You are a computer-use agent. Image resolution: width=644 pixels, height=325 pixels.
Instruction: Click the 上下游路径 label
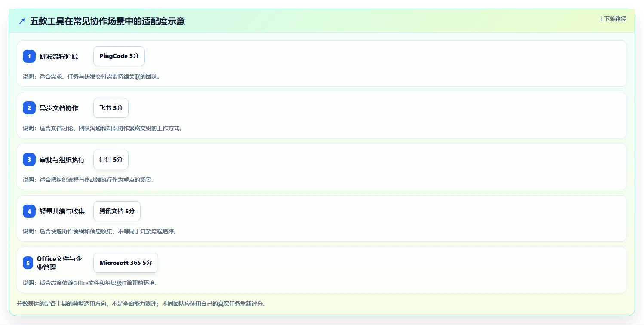click(x=612, y=19)
